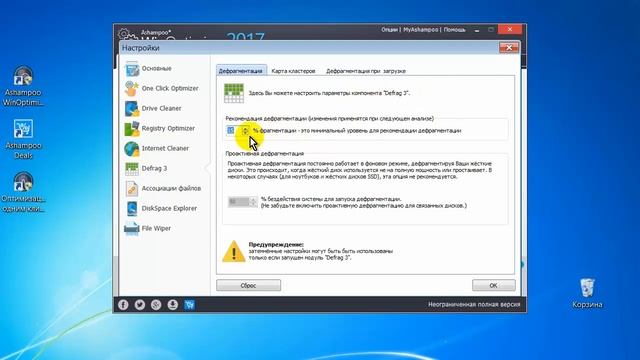Click the yellow warning triangle icon
Screen dimensions: 640x360
(233, 251)
